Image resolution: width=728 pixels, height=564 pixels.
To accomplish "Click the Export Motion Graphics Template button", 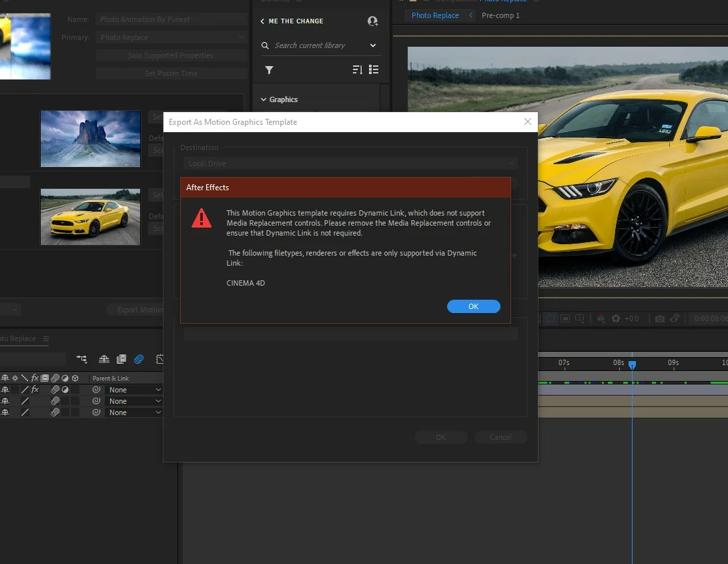I will click(135, 310).
